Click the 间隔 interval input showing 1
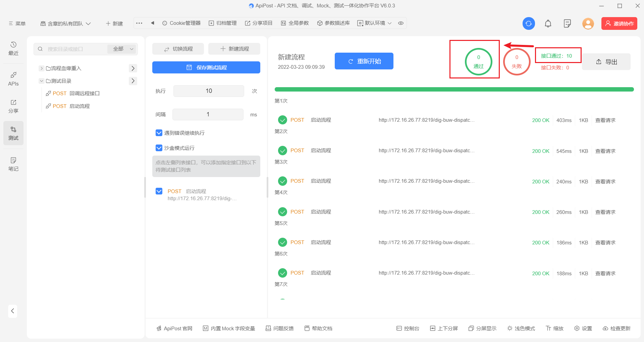Viewport: 644px width, 342px height. [x=208, y=114]
